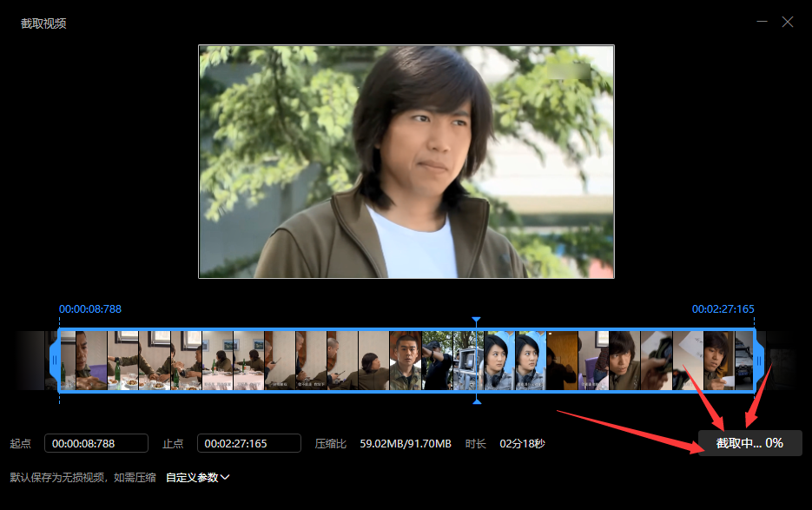Minimize the 截取视频 window
The width and height of the screenshot is (812, 510).
762,22
